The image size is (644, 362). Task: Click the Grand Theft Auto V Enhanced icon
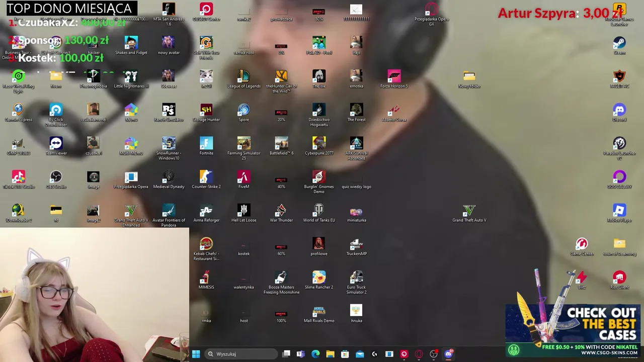(131, 216)
